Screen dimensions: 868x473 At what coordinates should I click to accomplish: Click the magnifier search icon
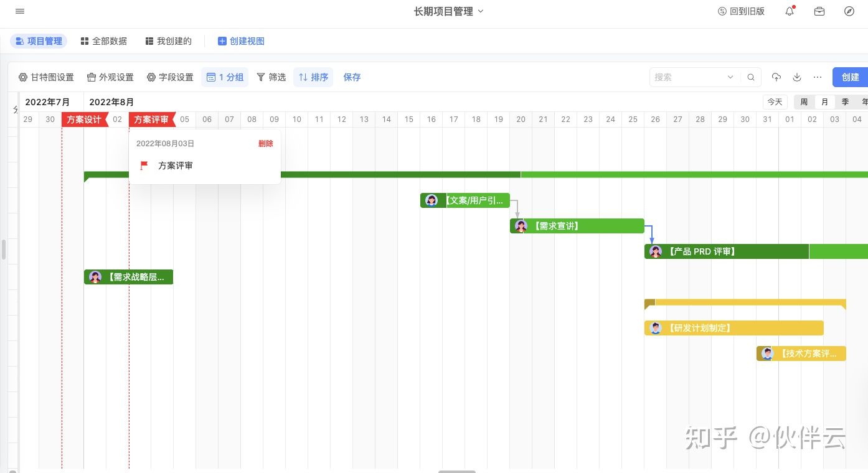751,77
